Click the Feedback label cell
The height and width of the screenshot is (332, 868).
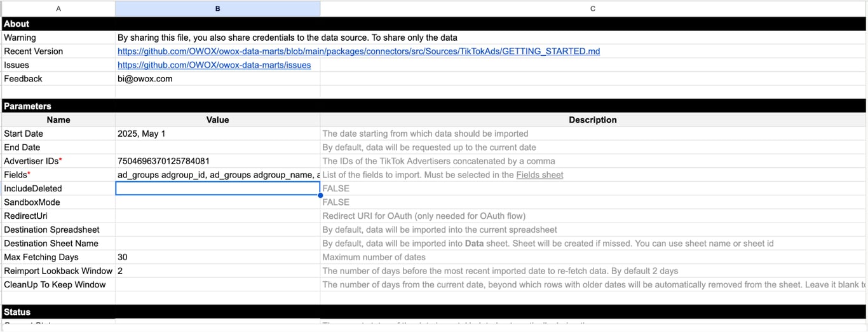(x=58, y=79)
